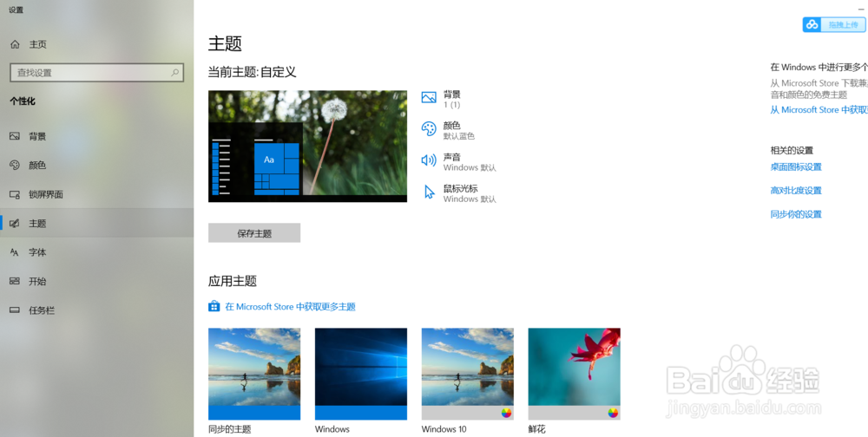Click the search magnifier in 查找设置 box

tap(175, 73)
